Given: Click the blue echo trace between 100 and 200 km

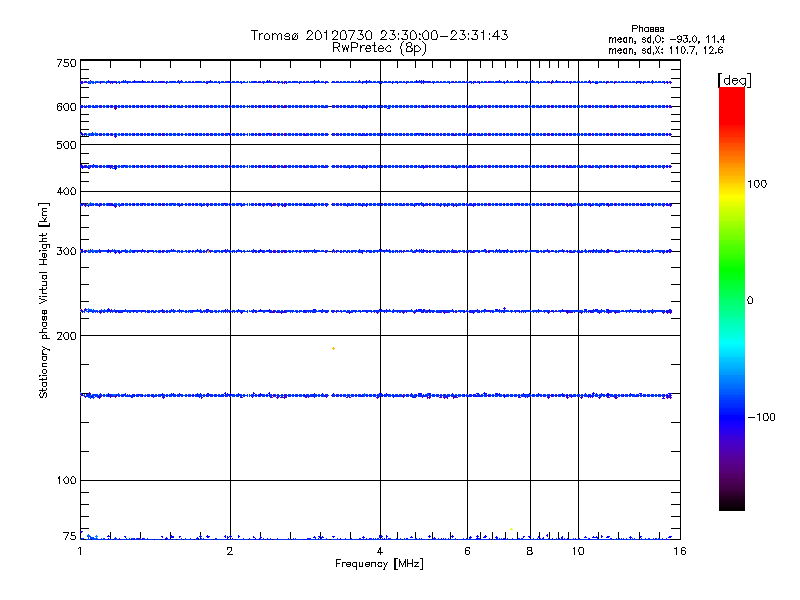Looking at the screenshot, I should [377, 395].
